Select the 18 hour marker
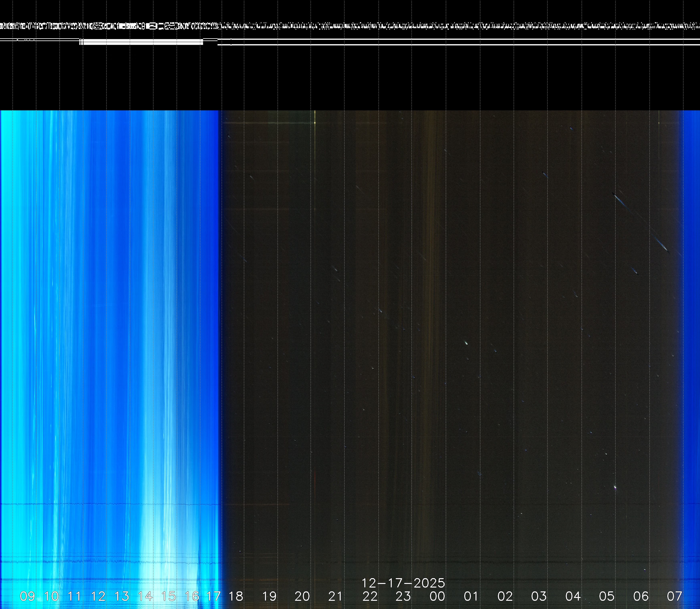The height and width of the screenshot is (609, 700). click(x=236, y=596)
